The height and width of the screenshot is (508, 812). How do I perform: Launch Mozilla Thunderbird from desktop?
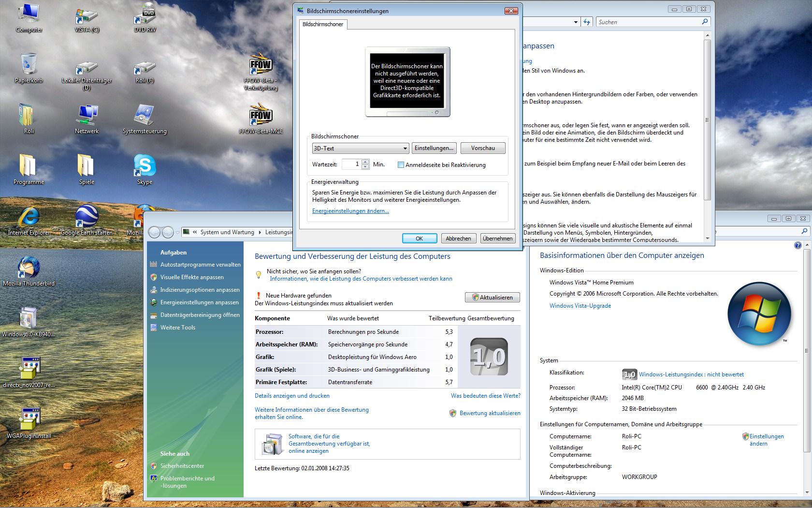pyautogui.click(x=29, y=271)
